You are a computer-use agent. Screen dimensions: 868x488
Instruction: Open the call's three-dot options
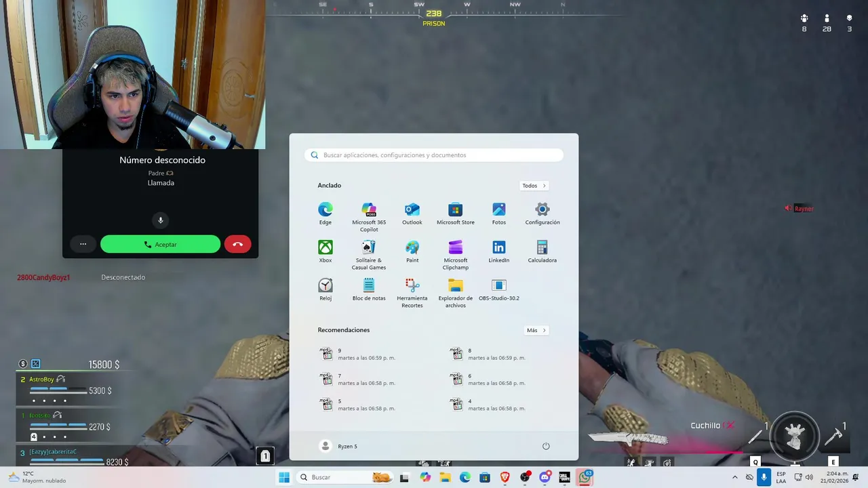coord(83,244)
